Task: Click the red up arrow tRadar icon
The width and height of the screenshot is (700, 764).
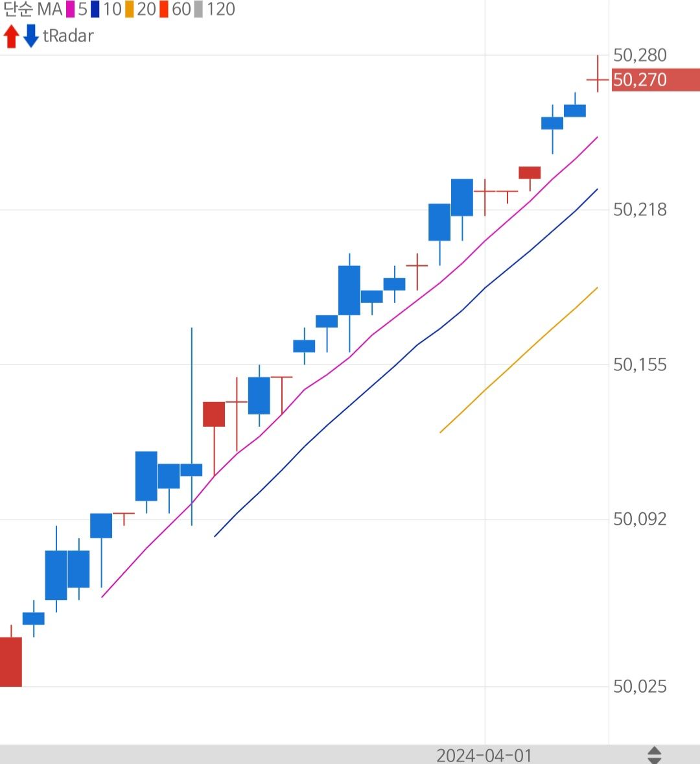Action: pos(11,36)
